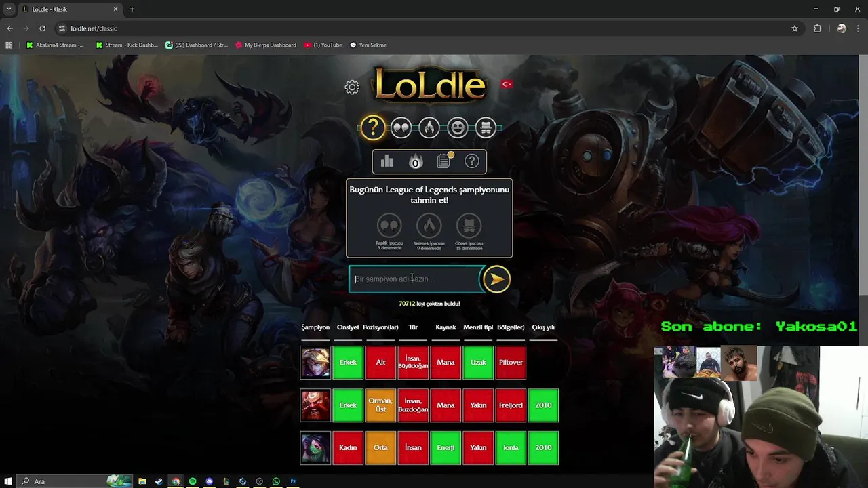Close the LoLdle - Klasik tab
Viewport: 868px width, 488px height.
click(x=115, y=9)
